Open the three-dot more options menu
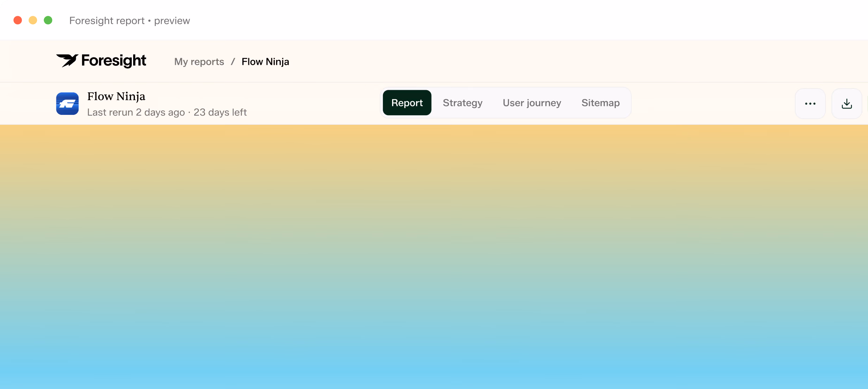The width and height of the screenshot is (868, 389). point(810,104)
